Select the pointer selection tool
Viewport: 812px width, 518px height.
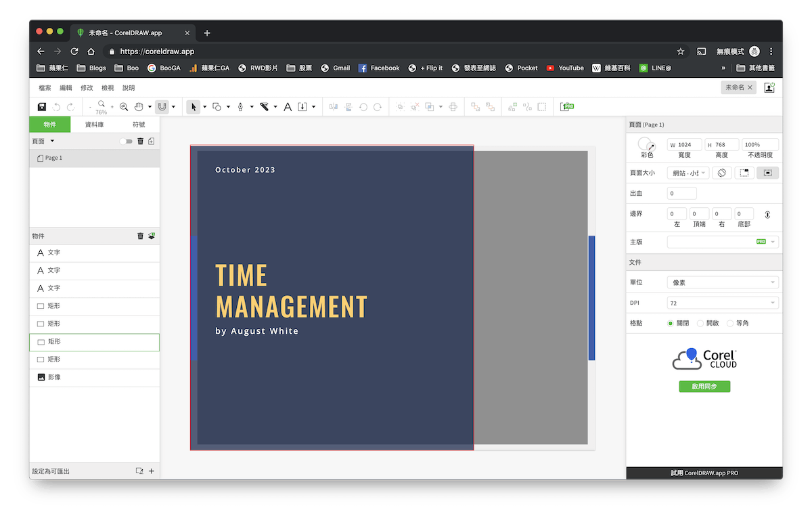(194, 107)
